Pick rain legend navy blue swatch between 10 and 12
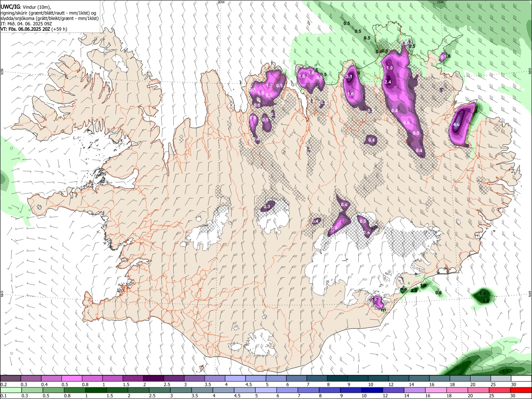 click(372, 390)
